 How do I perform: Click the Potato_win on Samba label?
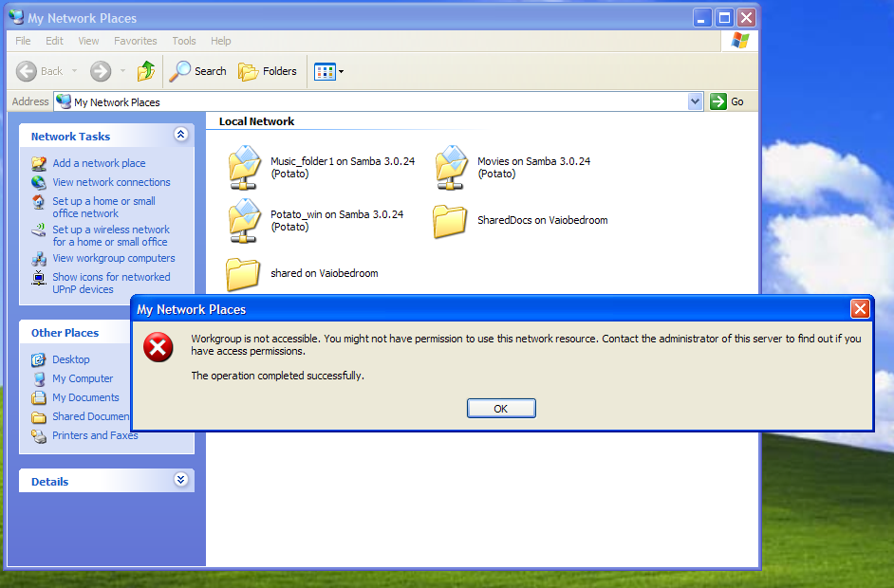coord(337,220)
